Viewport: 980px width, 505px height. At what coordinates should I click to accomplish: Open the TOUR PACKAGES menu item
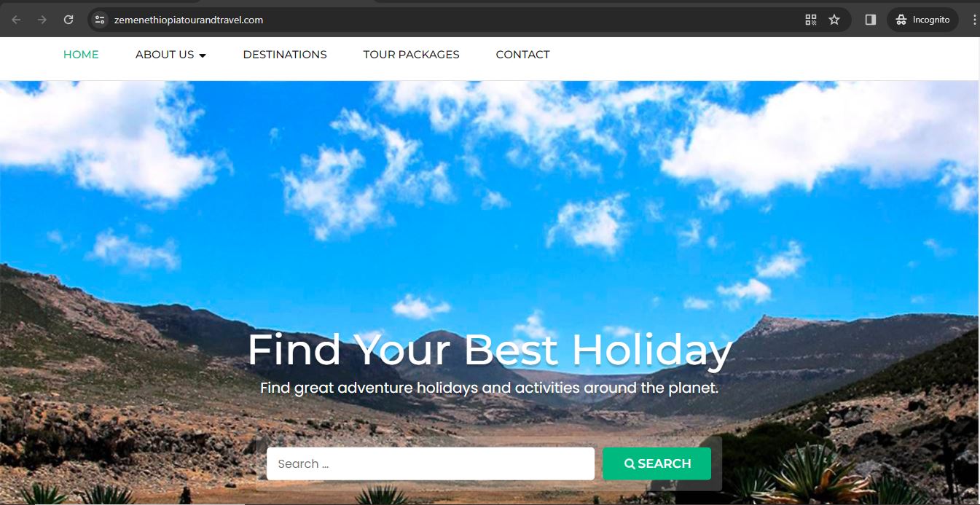411,55
